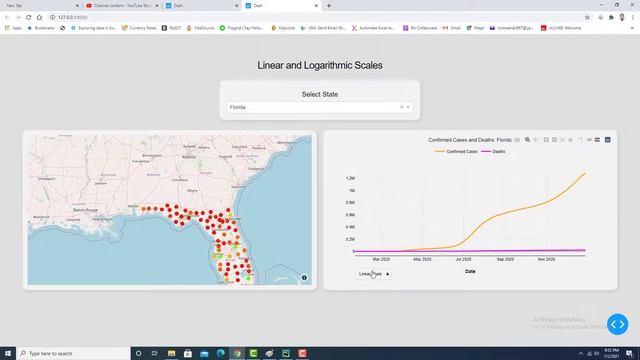This screenshot has width=640, height=360.
Task: Click the Plotly logo icon in modebar
Action: pos(608,140)
